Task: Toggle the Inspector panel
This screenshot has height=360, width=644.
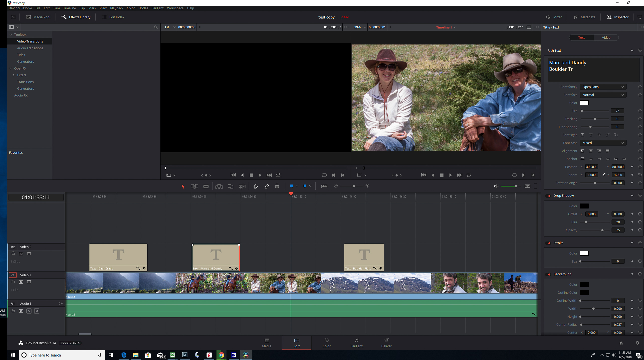Action: click(618, 17)
